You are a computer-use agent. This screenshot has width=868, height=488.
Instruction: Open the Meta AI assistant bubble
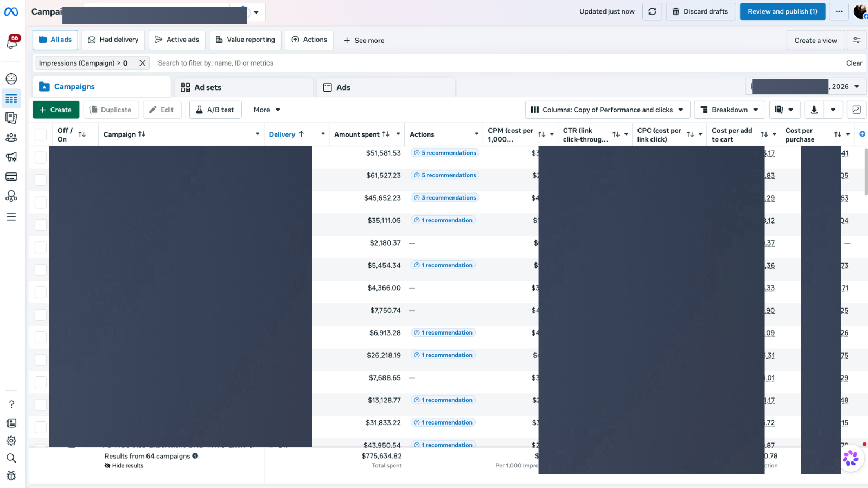[x=850, y=458]
